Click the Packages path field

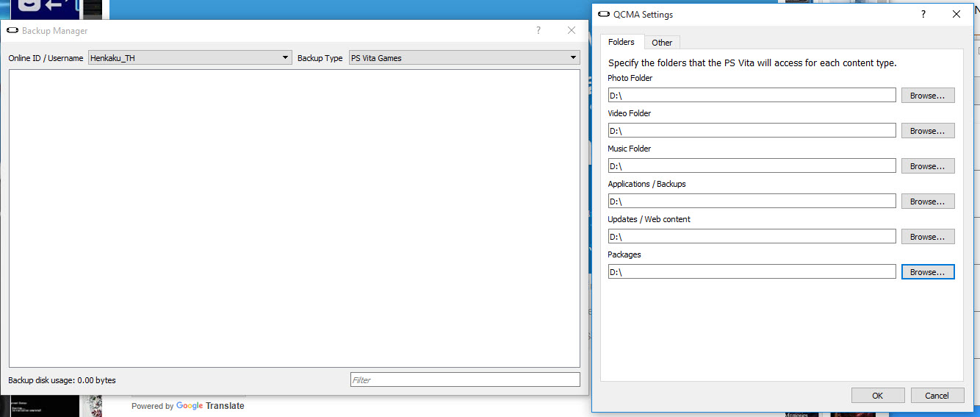click(x=752, y=272)
